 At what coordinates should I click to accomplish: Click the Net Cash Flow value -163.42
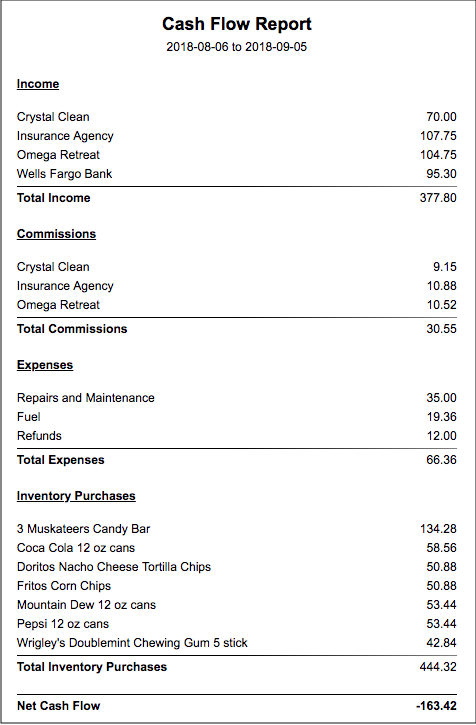[436, 706]
